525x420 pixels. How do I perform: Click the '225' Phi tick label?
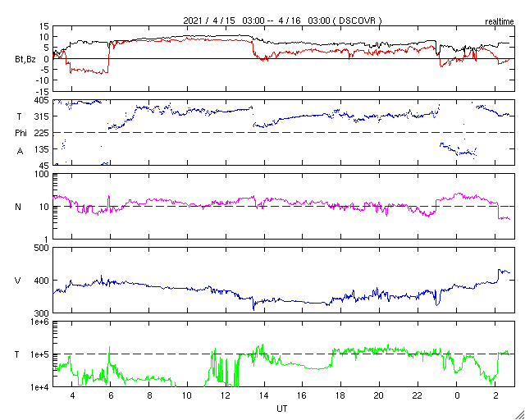(42, 133)
